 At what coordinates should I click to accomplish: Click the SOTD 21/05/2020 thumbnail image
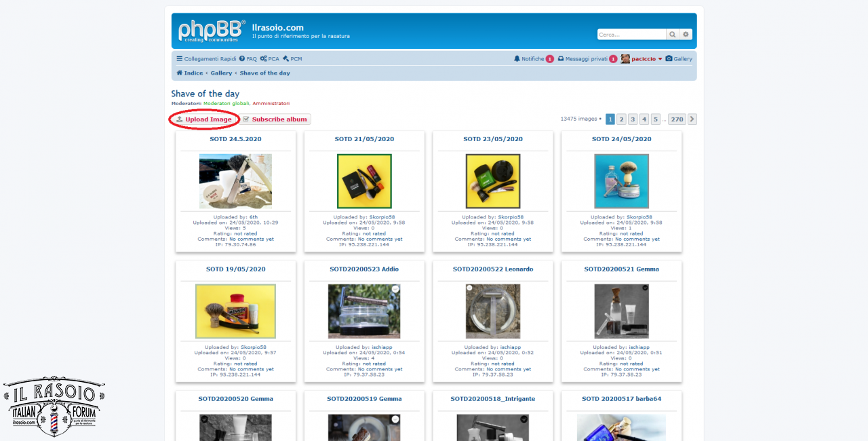pyautogui.click(x=364, y=181)
